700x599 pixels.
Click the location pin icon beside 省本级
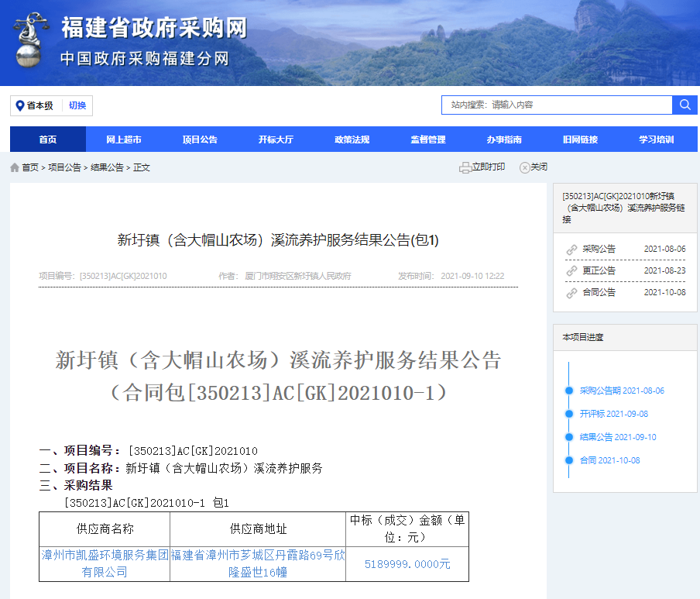[19, 106]
